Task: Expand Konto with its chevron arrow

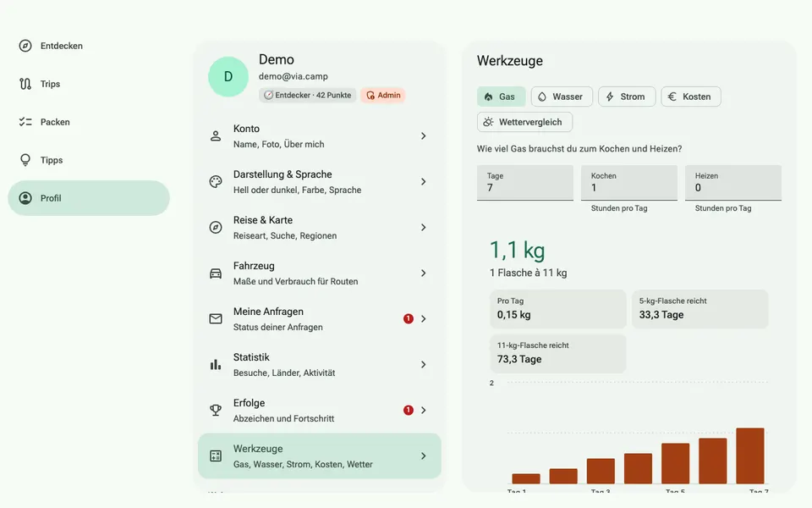Action: pos(424,135)
